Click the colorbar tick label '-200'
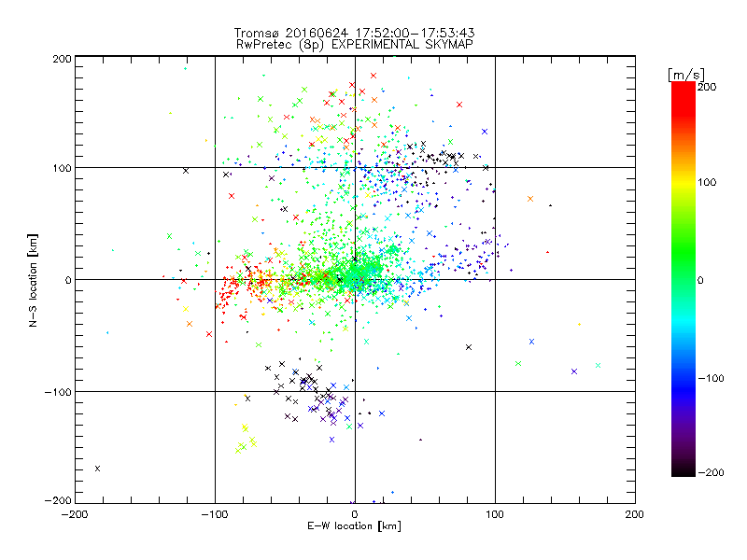Image resolution: width=747 pixels, height=560 pixels. pyautogui.click(x=711, y=472)
